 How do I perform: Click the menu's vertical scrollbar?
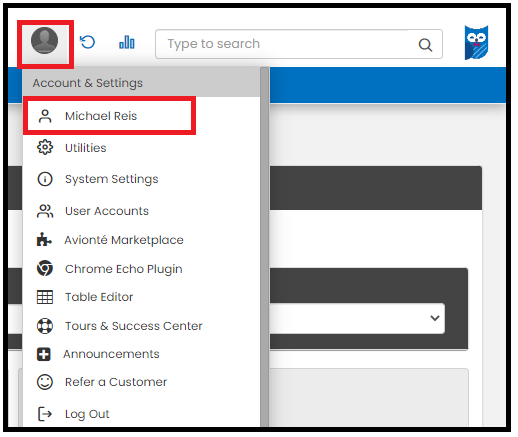tap(265, 247)
